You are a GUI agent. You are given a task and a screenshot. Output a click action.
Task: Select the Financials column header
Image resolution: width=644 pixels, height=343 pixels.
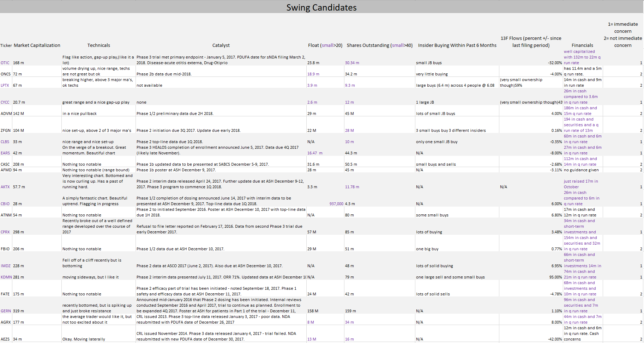[x=583, y=45]
